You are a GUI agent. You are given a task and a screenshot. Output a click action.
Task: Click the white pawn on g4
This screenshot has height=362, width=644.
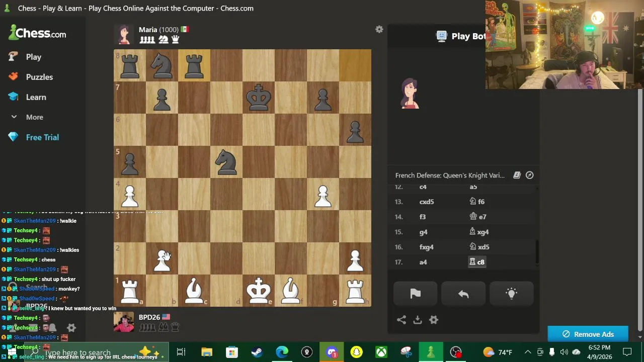(323, 194)
